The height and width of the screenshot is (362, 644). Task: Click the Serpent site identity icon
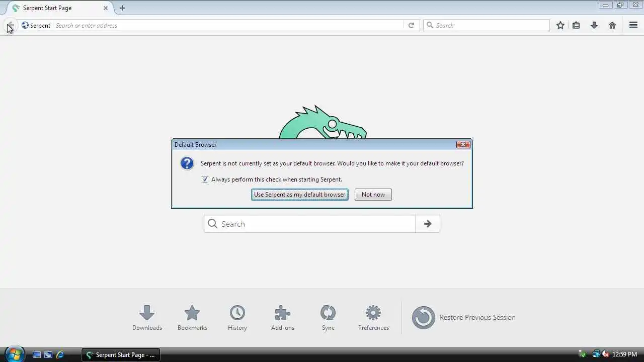25,25
